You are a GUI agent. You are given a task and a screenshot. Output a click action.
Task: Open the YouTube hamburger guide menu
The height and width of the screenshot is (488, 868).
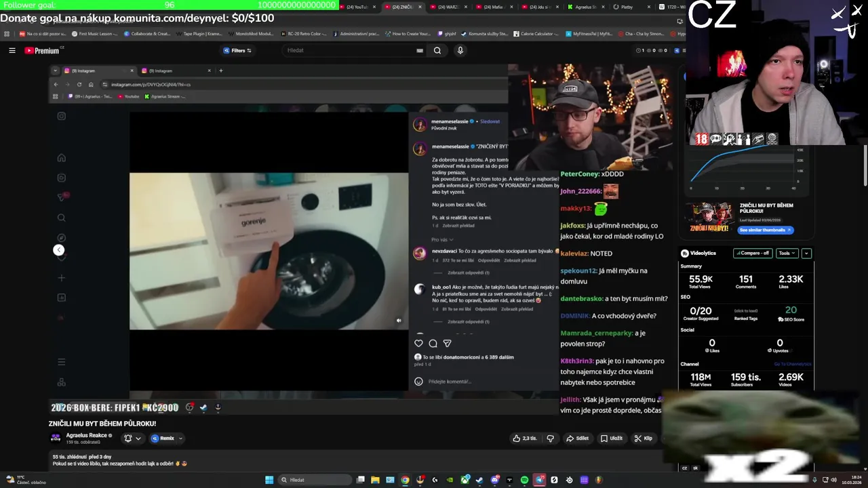[x=12, y=50]
